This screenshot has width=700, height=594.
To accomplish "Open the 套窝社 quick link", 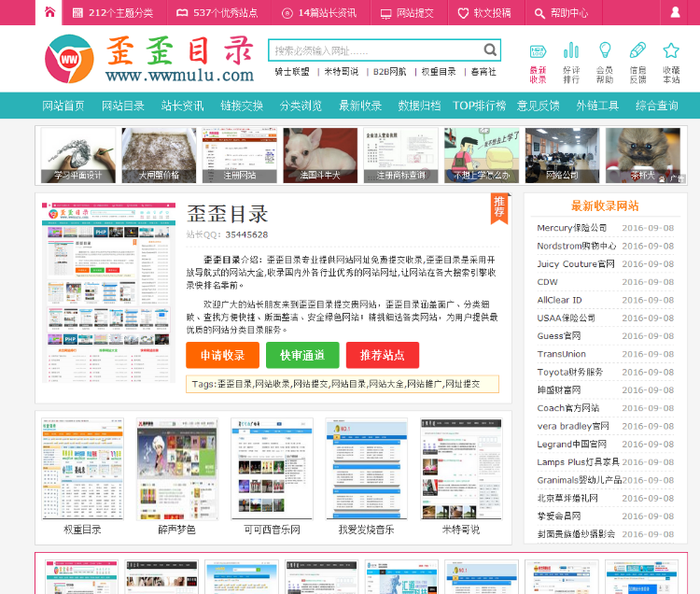I will 483,72.
